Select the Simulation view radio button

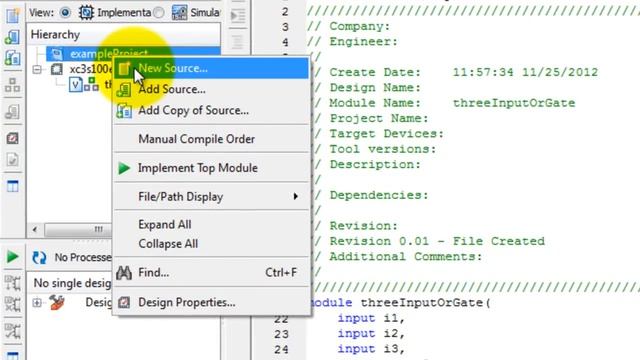[159, 13]
